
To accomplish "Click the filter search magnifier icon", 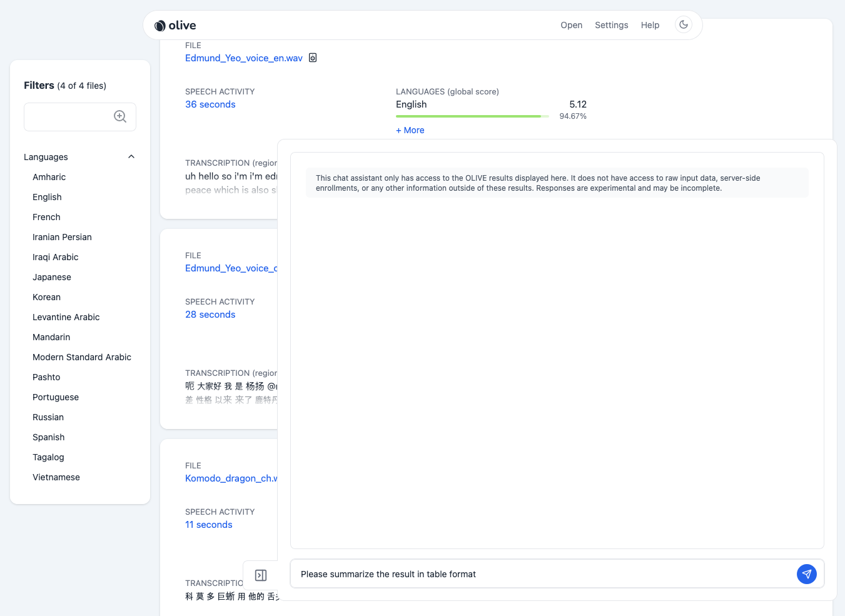I will click(x=120, y=117).
